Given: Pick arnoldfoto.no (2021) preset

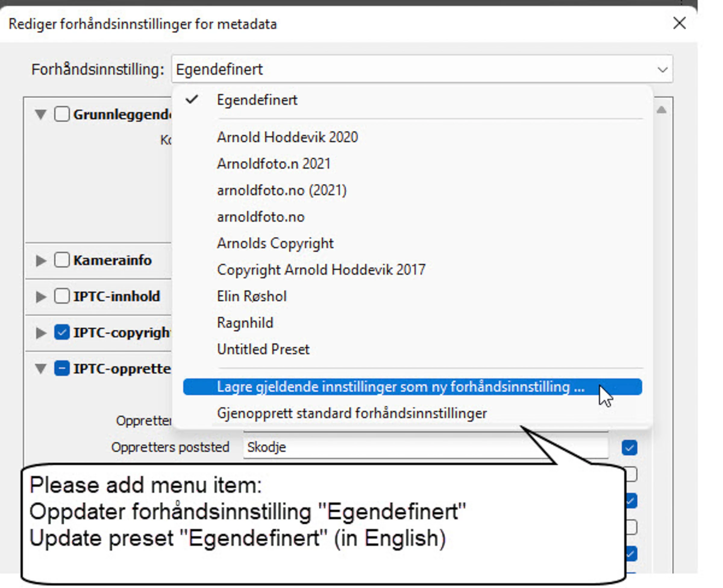Looking at the screenshot, I should point(281,190).
